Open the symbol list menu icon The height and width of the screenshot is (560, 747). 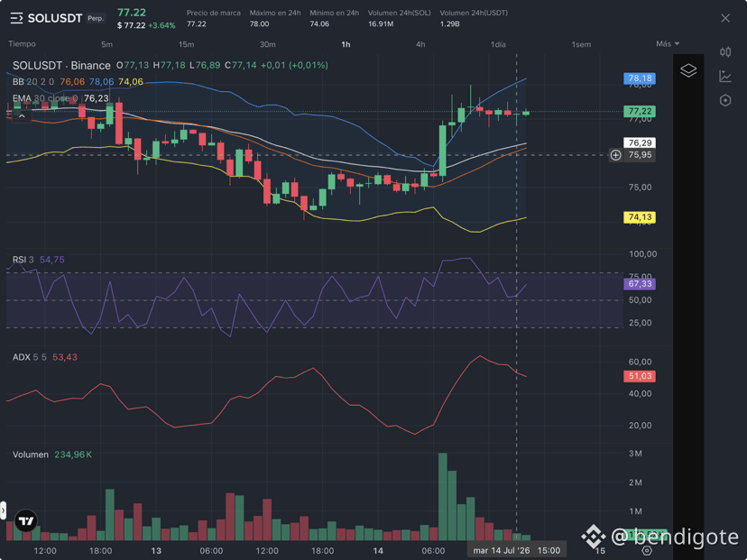16,19
